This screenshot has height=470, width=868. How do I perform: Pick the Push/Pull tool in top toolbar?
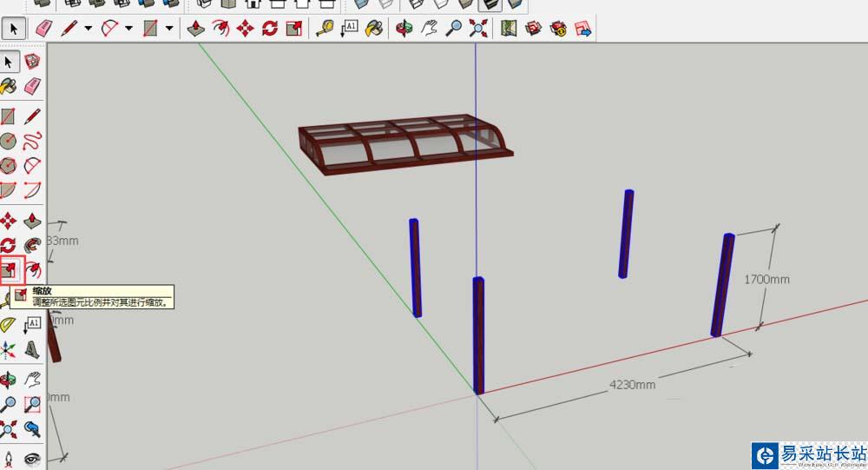[198, 29]
